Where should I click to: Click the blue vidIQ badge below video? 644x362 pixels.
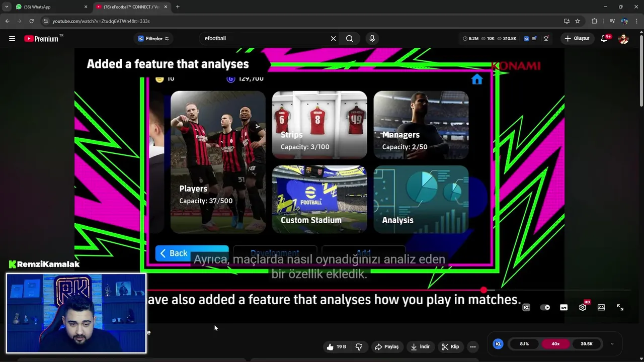point(498,344)
